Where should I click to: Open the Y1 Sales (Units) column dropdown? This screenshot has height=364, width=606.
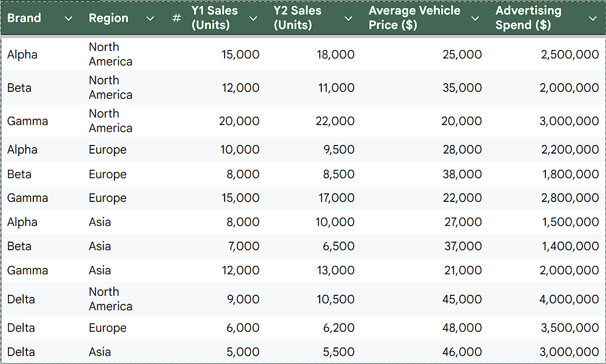click(x=254, y=18)
